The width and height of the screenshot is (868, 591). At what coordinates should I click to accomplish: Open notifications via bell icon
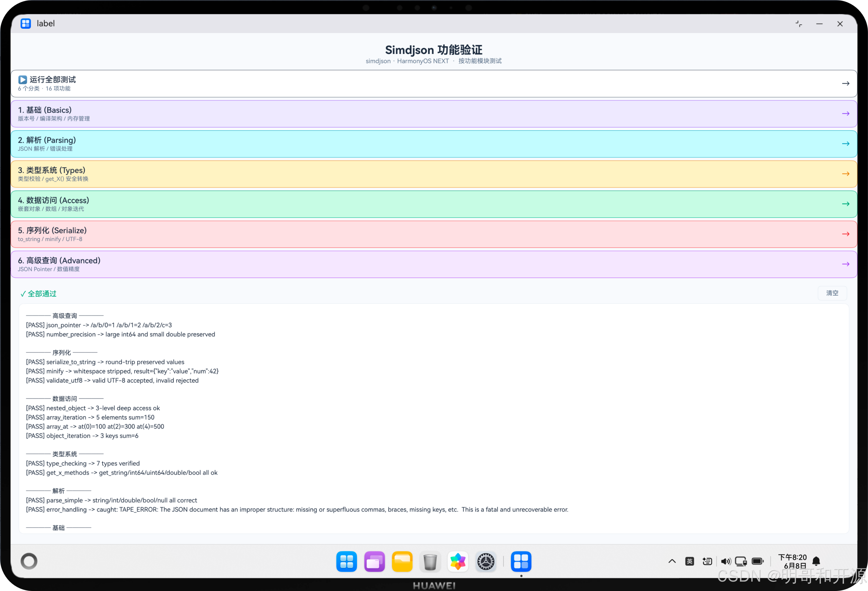[816, 561]
